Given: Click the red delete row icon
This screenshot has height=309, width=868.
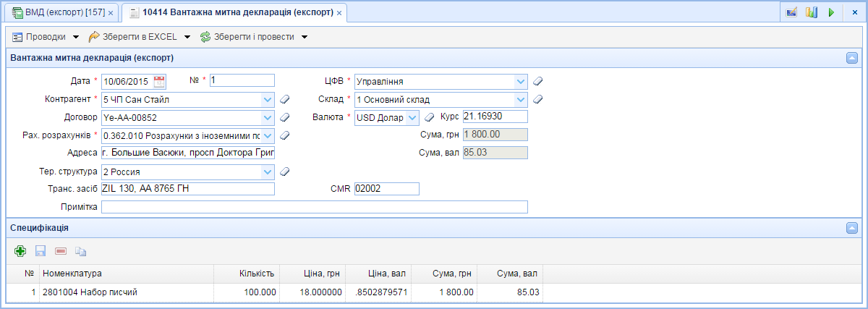Looking at the screenshot, I should tap(61, 251).
